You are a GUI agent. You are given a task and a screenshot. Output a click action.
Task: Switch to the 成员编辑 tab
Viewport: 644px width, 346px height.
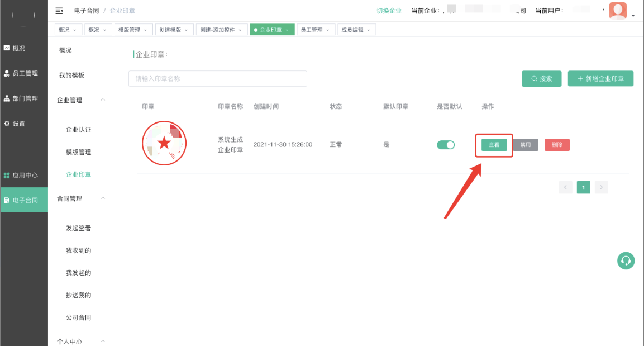pos(352,30)
